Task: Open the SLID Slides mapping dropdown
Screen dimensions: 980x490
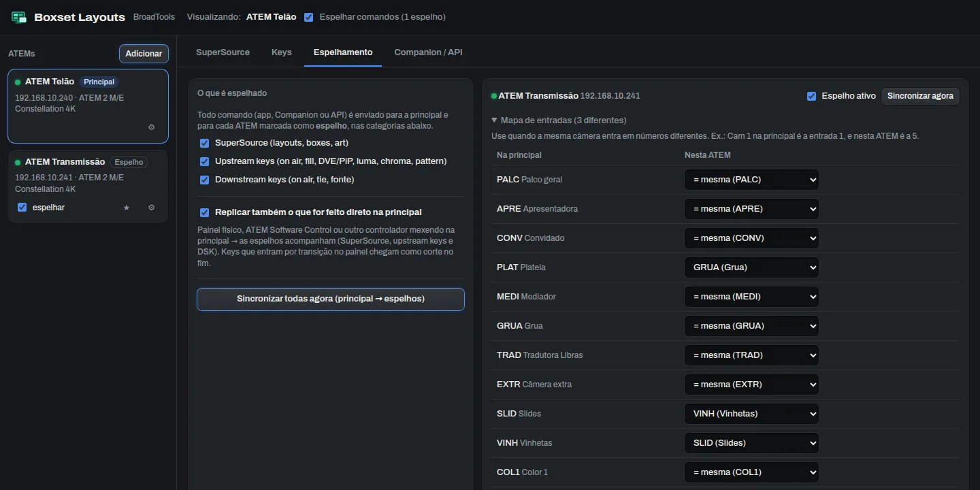Action: pos(751,414)
